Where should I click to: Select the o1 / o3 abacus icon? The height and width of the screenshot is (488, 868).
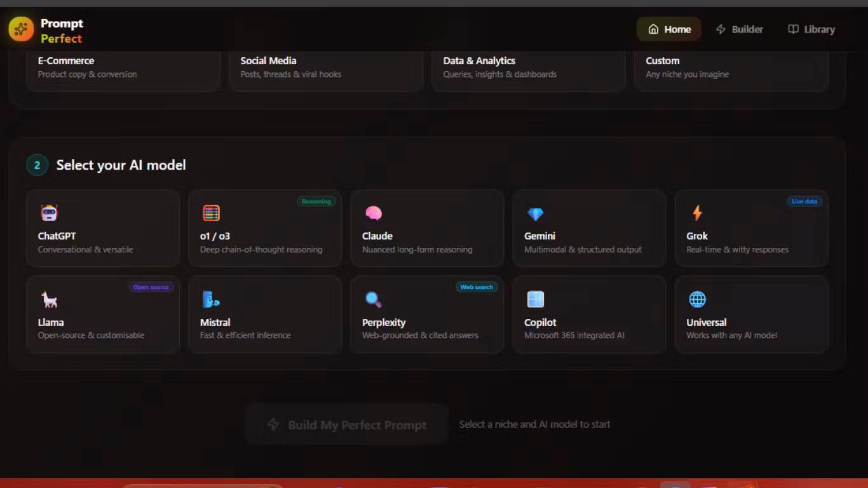coord(211,213)
